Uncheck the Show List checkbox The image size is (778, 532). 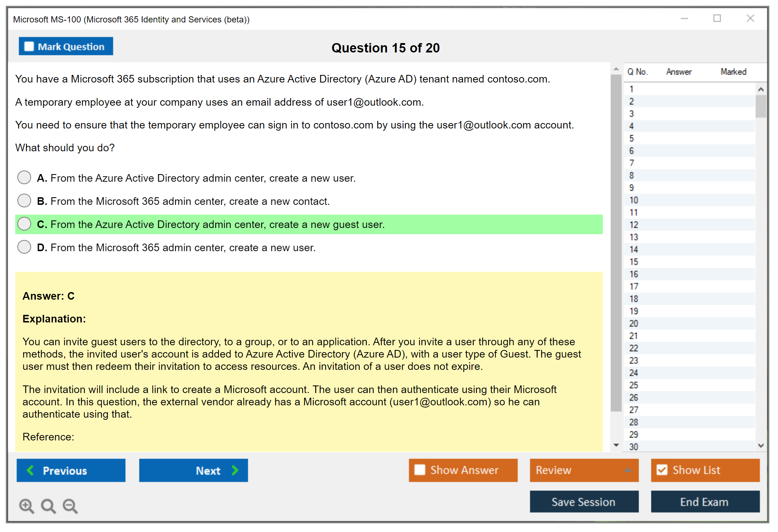(662, 470)
